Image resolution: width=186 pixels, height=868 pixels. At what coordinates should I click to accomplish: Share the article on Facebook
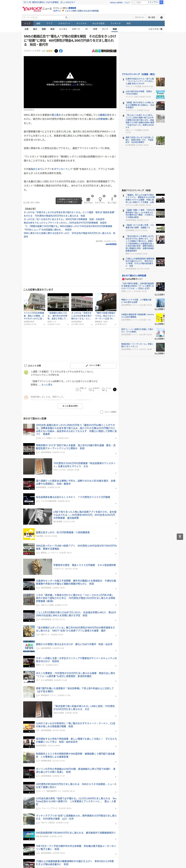pos(61,51)
